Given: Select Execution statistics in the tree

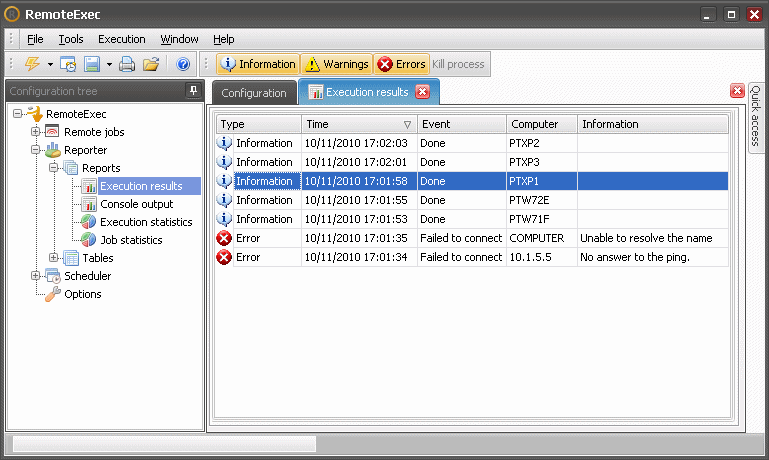Looking at the screenshot, I should [146, 222].
